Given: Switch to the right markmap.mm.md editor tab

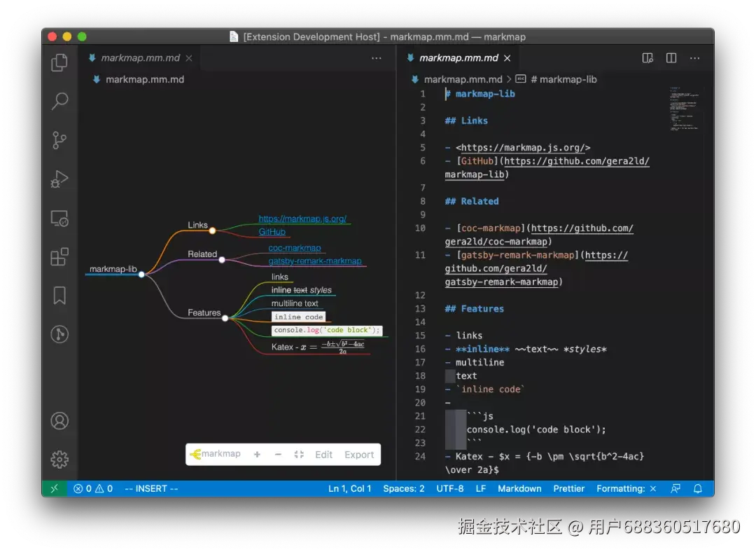Looking at the screenshot, I should click(458, 58).
